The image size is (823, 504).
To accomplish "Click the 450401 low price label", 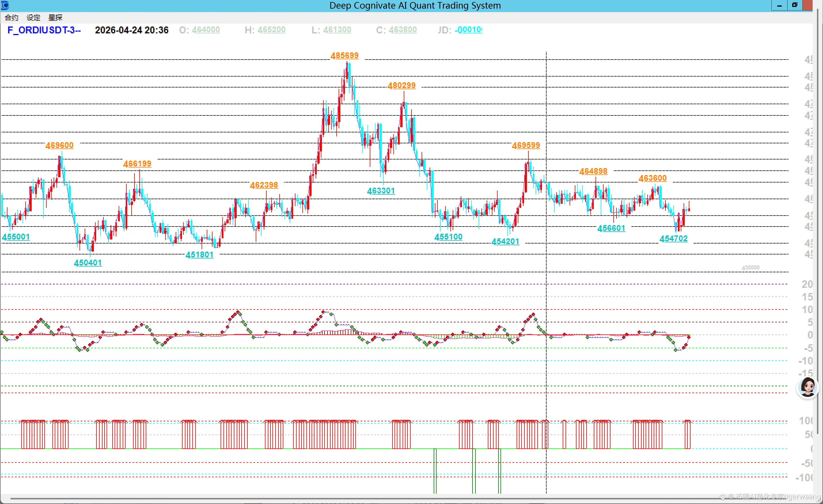I will coord(88,263).
